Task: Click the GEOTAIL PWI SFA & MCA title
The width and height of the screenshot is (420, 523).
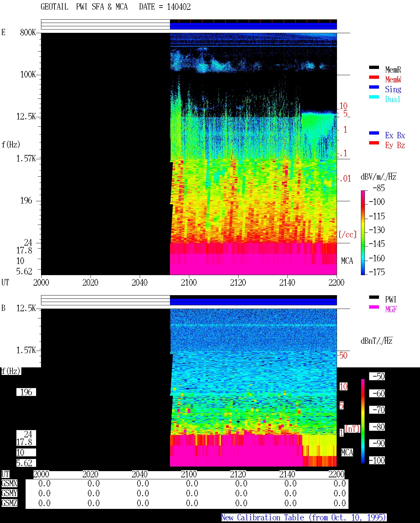Action: [84, 7]
